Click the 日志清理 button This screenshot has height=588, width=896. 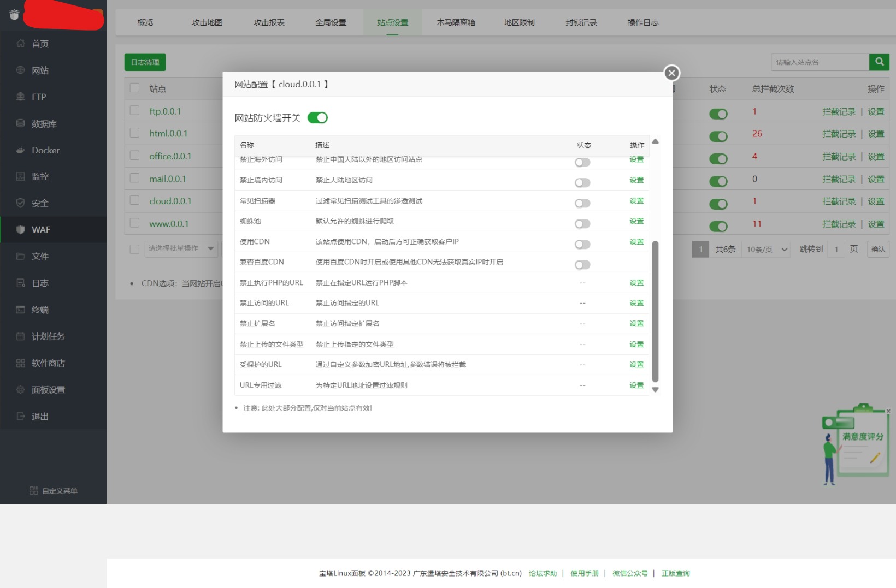coord(145,62)
